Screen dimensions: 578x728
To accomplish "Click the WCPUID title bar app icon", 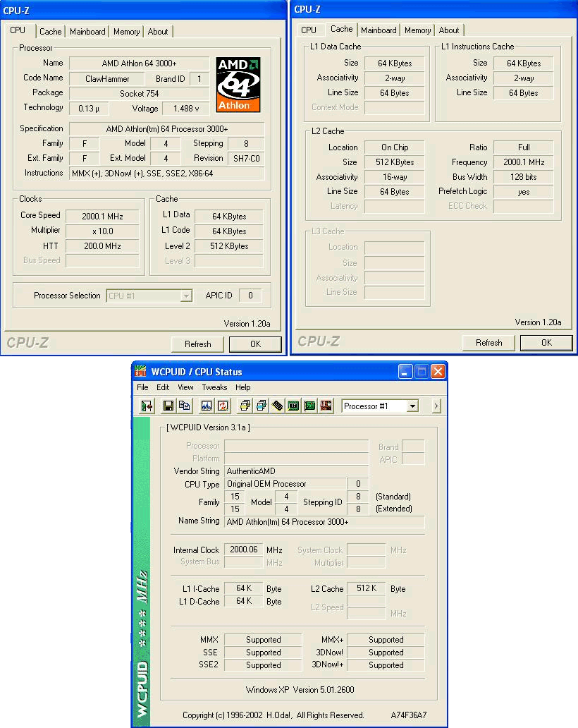I will click(x=140, y=372).
